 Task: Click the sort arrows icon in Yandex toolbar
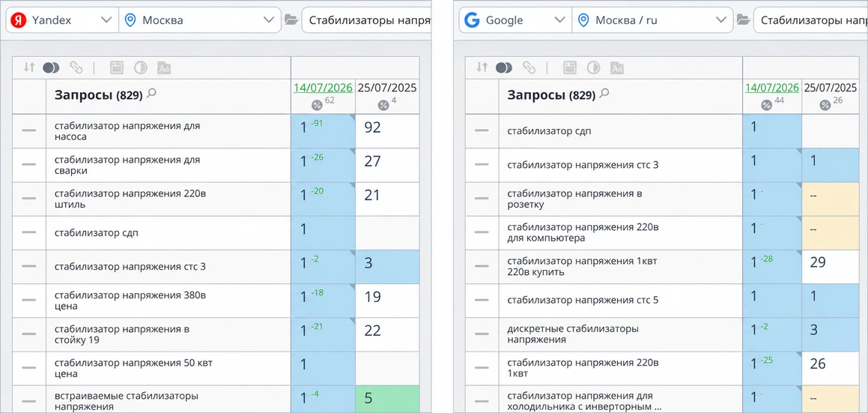tap(29, 67)
